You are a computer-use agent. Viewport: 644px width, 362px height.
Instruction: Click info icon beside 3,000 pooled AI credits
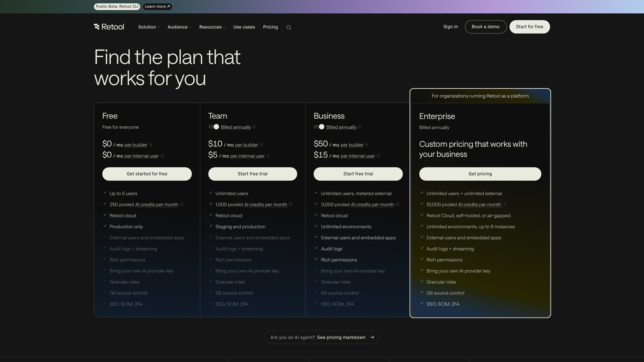coord(397,204)
